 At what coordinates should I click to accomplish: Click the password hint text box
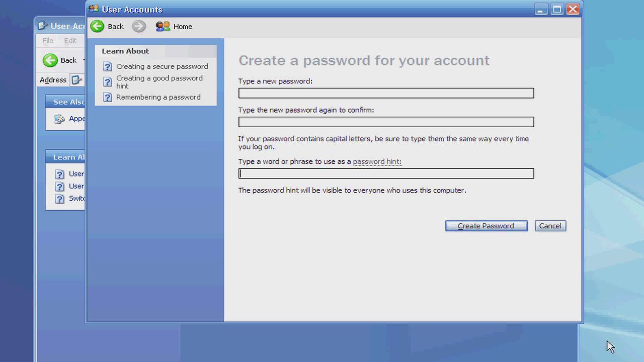(x=386, y=173)
